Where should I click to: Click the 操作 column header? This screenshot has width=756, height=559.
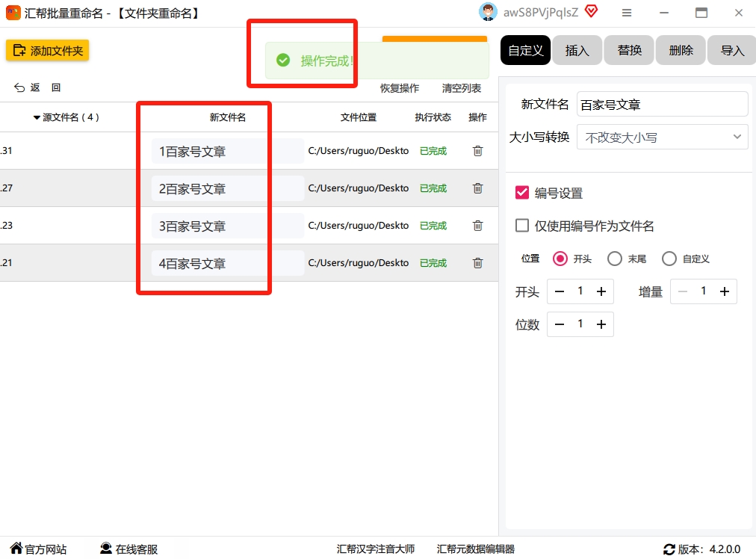point(477,117)
